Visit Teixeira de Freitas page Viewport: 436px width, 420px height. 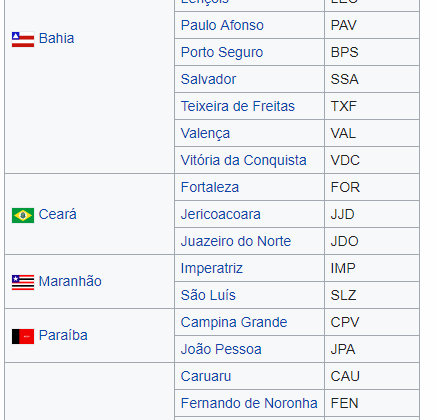(238, 106)
